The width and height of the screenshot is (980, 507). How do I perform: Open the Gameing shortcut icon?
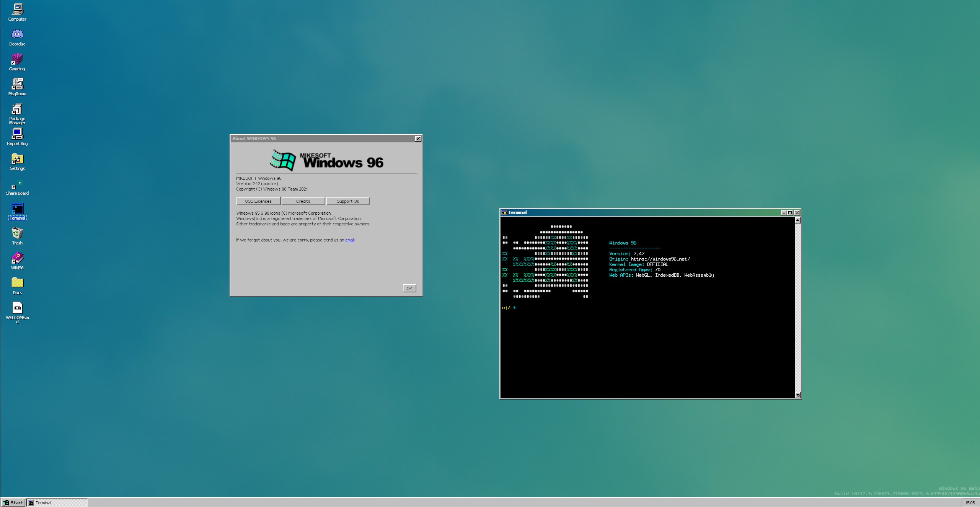click(17, 62)
